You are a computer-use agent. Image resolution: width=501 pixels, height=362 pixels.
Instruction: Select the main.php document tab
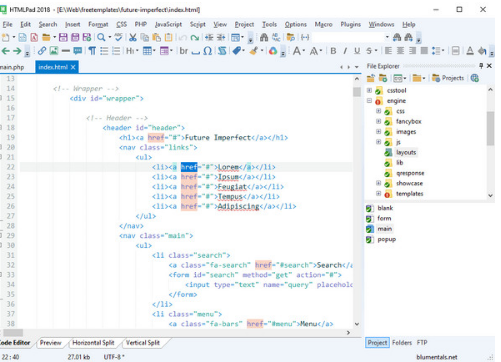[x=12, y=67]
